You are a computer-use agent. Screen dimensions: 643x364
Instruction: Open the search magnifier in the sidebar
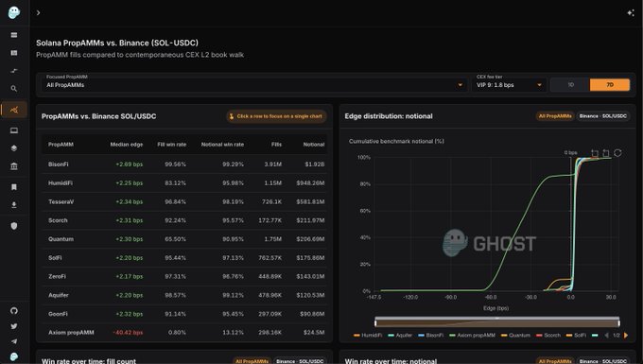tap(14, 89)
